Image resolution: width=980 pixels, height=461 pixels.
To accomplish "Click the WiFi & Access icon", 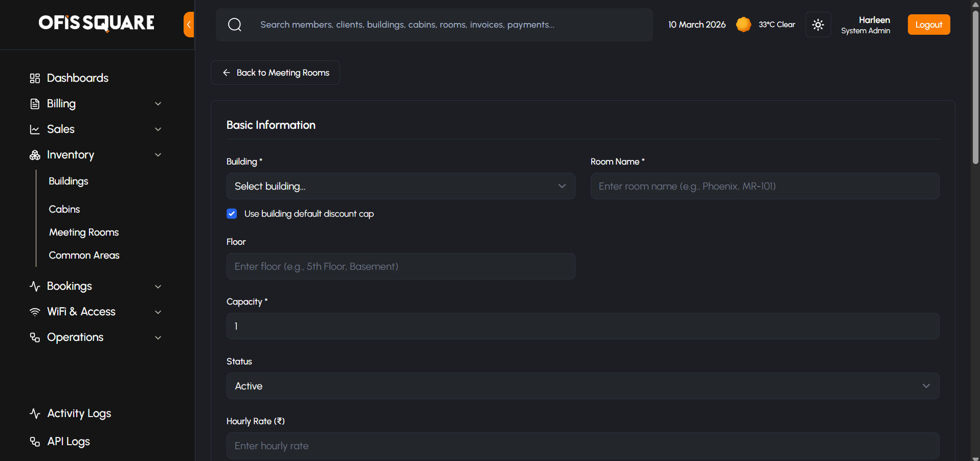I will click(x=35, y=312).
